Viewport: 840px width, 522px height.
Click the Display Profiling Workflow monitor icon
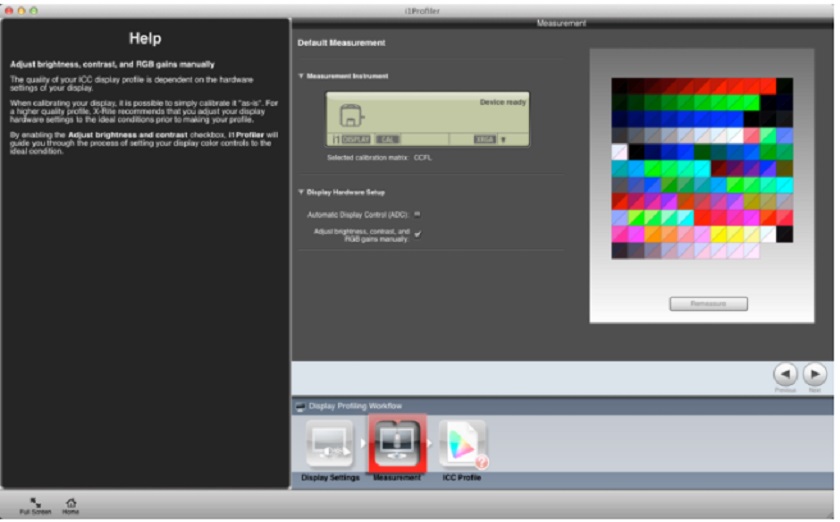coord(300,406)
